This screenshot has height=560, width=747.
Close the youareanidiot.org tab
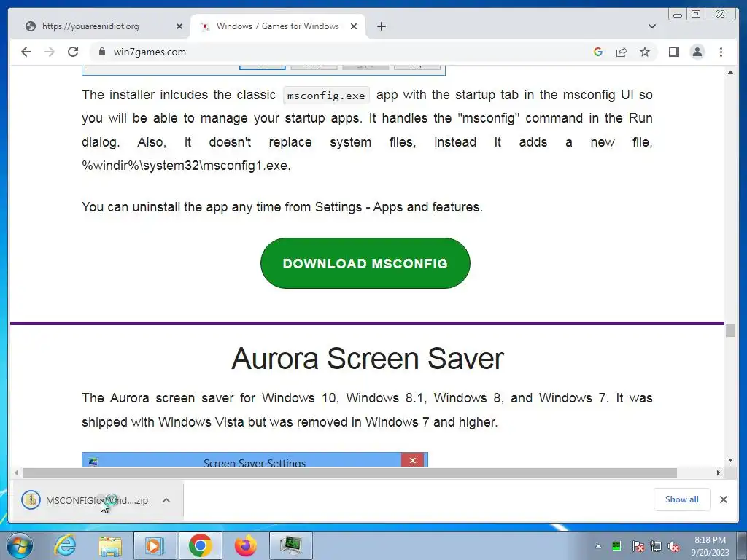pos(179,26)
